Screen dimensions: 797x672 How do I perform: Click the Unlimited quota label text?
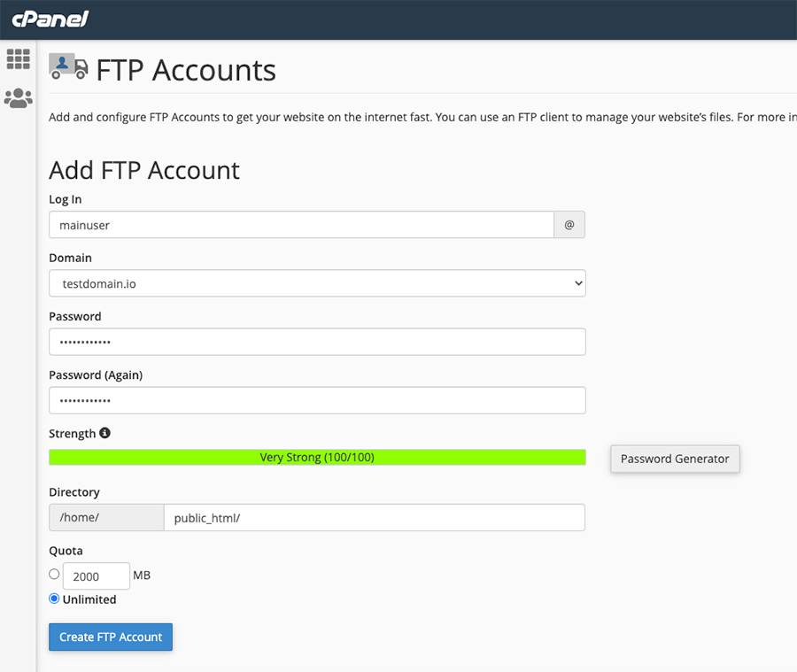pos(89,599)
